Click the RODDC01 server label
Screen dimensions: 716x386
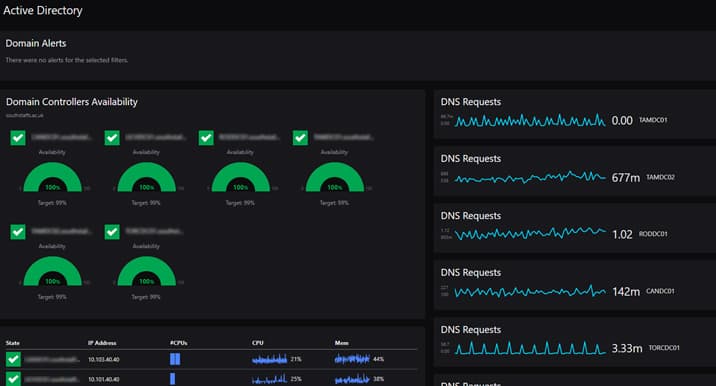653,233
